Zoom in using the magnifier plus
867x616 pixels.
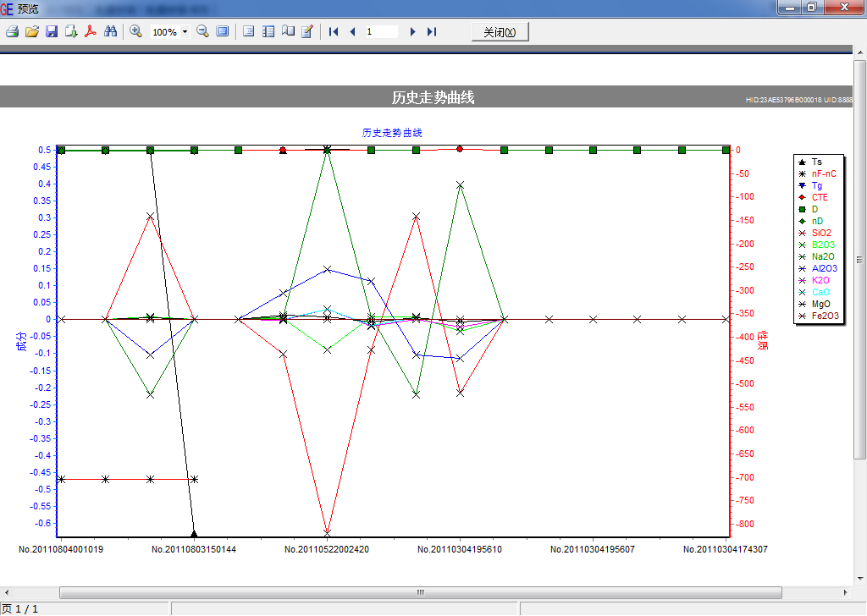(x=135, y=31)
